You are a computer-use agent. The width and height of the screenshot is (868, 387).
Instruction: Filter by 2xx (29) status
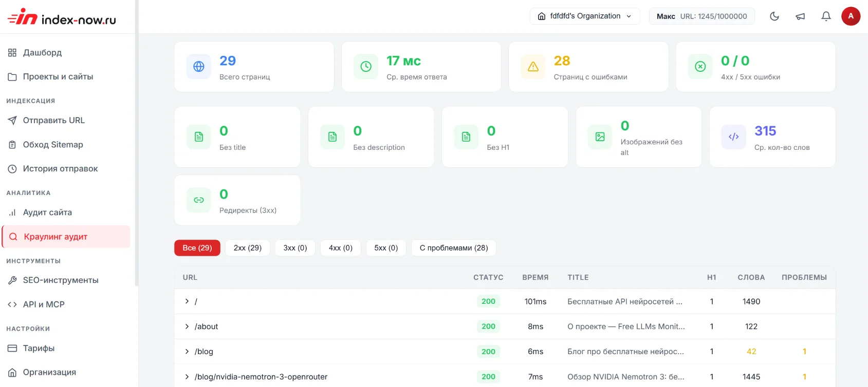point(248,248)
